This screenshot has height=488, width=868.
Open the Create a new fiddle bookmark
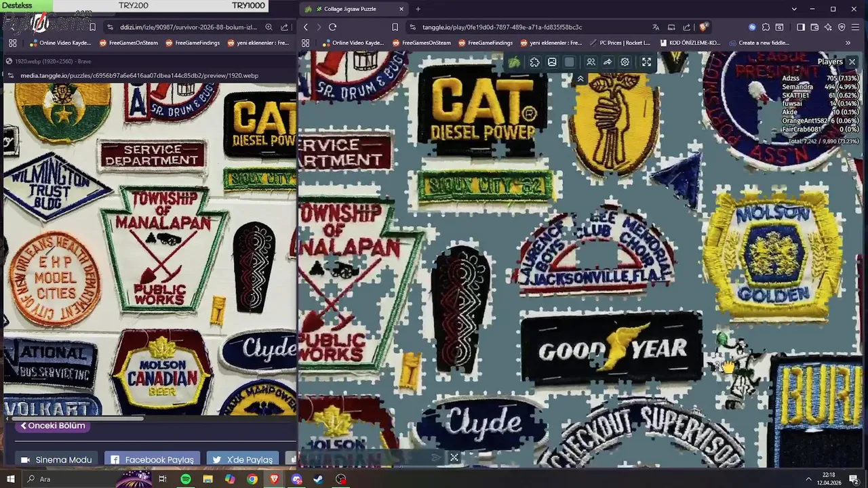[758, 43]
